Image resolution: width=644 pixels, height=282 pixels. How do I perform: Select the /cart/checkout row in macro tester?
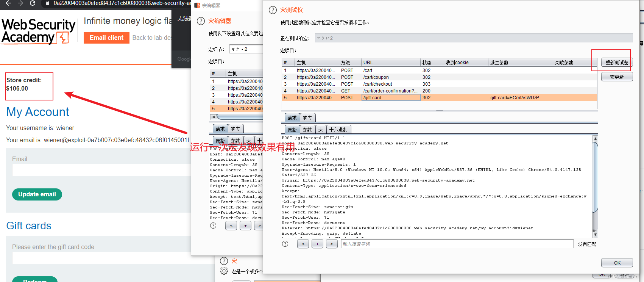click(x=440, y=84)
